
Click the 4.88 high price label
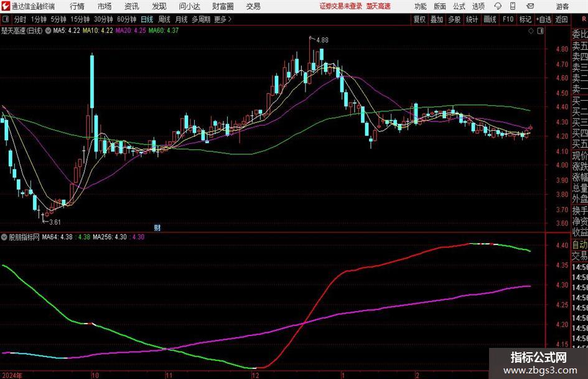(322, 40)
